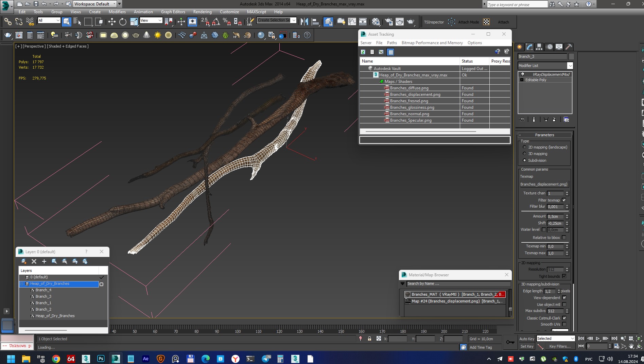Click the object color swatch beside Branch_3
Screen dimensions: 644x364
tap(571, 56)
